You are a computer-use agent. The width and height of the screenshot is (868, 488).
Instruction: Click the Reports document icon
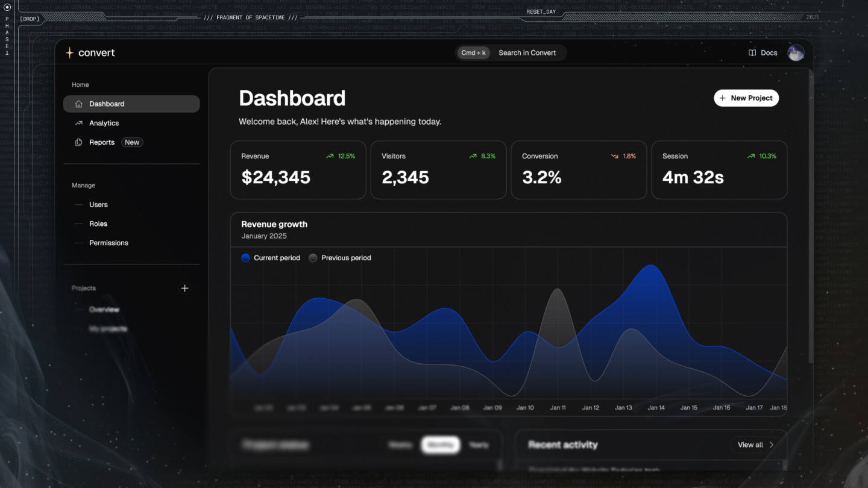click(x=78, y=142)
